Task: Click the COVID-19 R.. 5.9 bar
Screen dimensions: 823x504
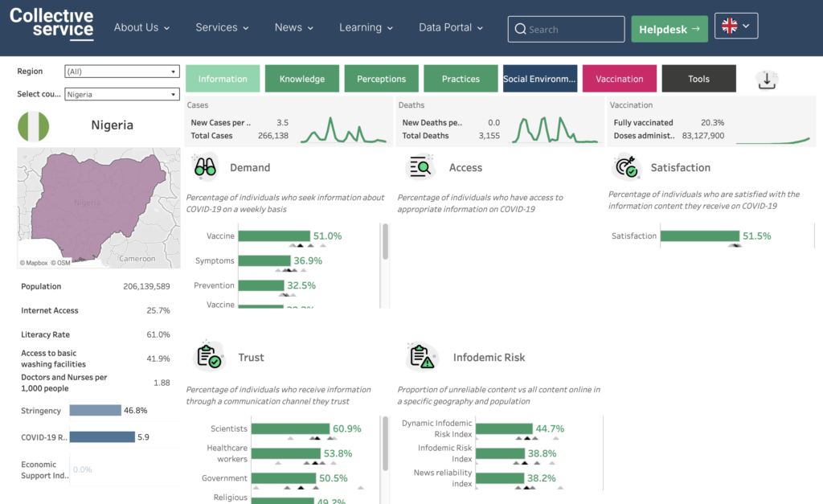Action: tap(102, 436)
